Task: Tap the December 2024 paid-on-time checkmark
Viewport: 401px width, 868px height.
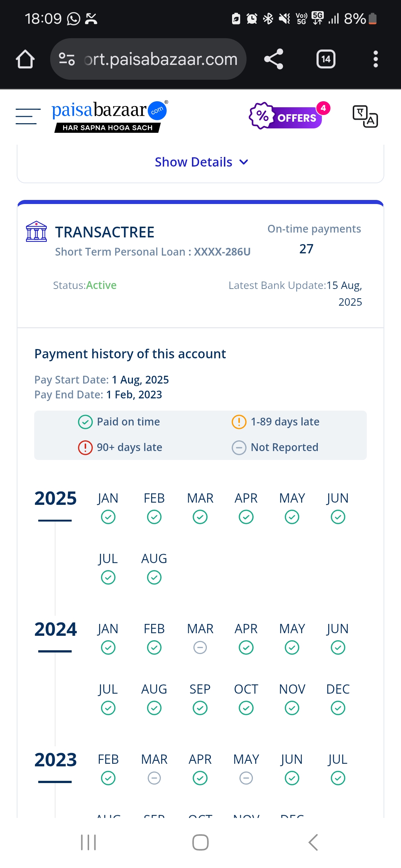Action: click(338, 708)
